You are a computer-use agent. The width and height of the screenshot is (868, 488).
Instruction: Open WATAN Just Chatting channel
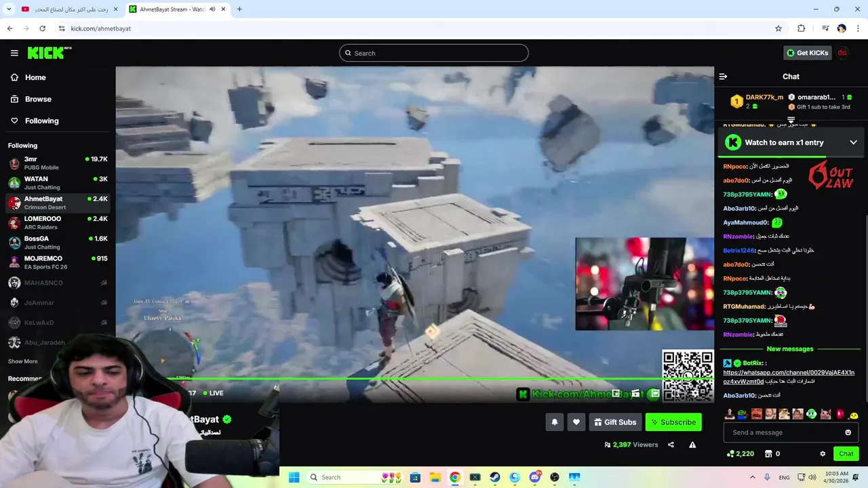click(58, 183)
